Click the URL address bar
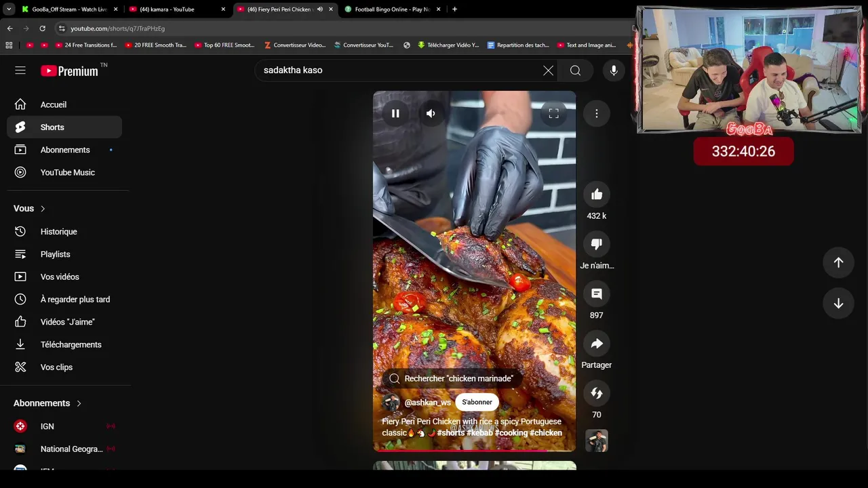 tap(342, 28)
